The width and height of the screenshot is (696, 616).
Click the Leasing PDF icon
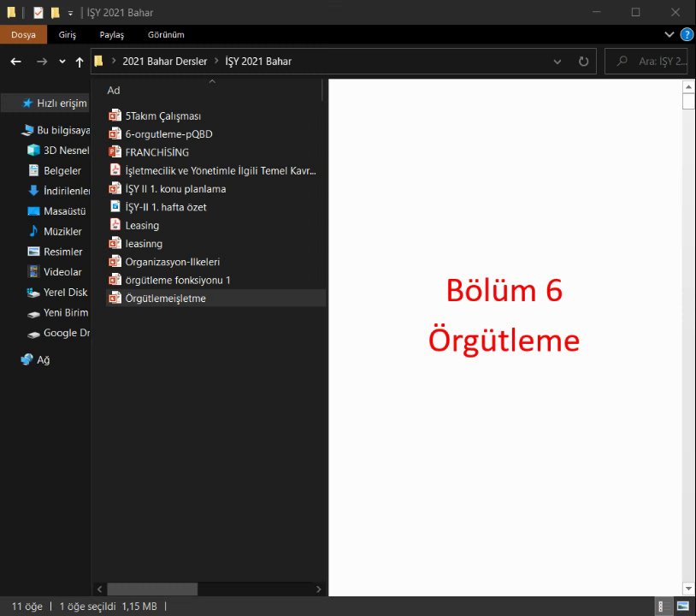(115, 225)
